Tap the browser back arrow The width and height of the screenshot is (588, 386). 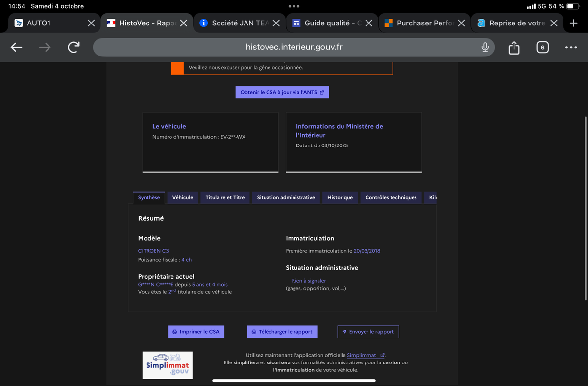[17, 48]
